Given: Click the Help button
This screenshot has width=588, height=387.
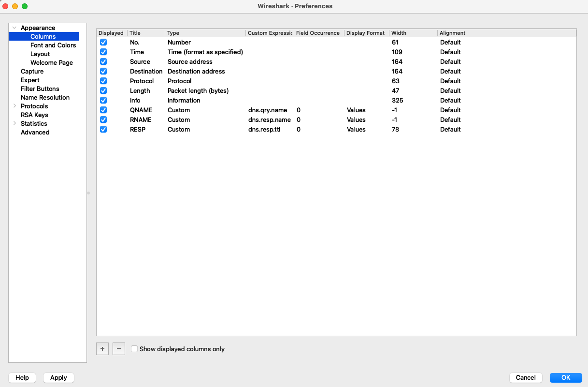Looking at the screenshot, I should [22, 377].
